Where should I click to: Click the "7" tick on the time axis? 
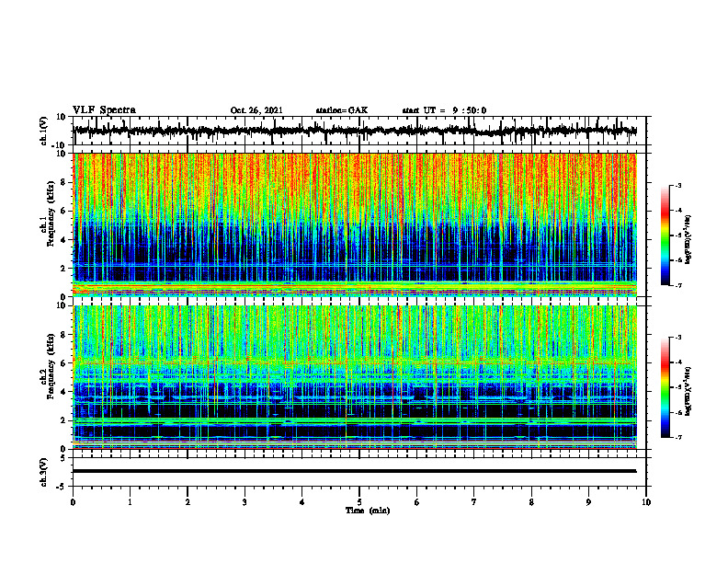[x=474, y=502]
